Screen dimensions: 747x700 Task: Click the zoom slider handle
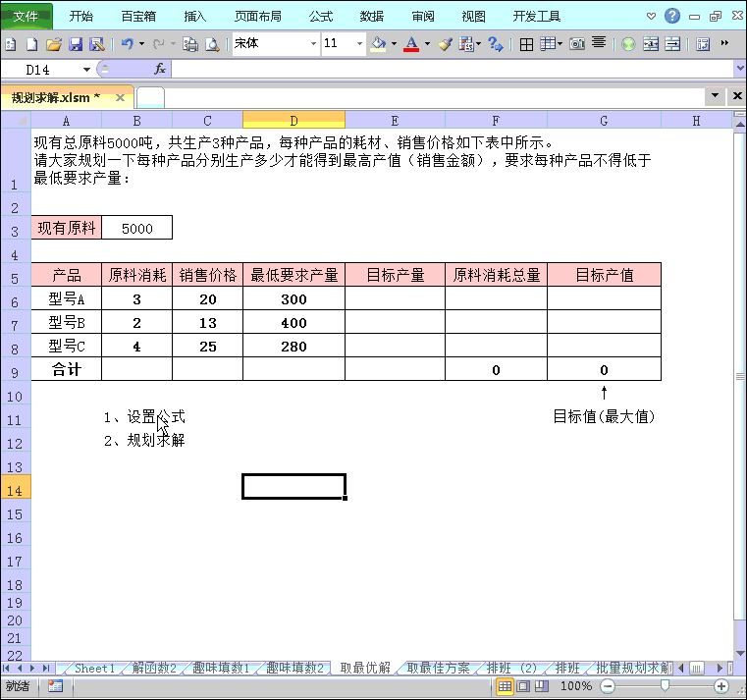point(665,685)
